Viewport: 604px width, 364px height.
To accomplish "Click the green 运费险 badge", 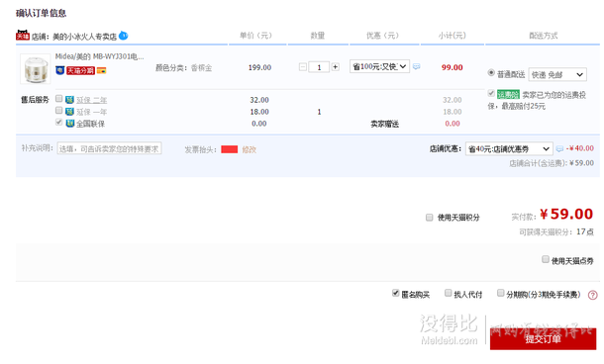I will point(508,94).
